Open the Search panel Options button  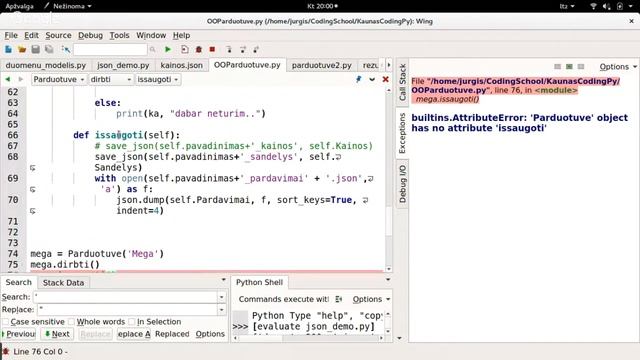click(210, 334)
